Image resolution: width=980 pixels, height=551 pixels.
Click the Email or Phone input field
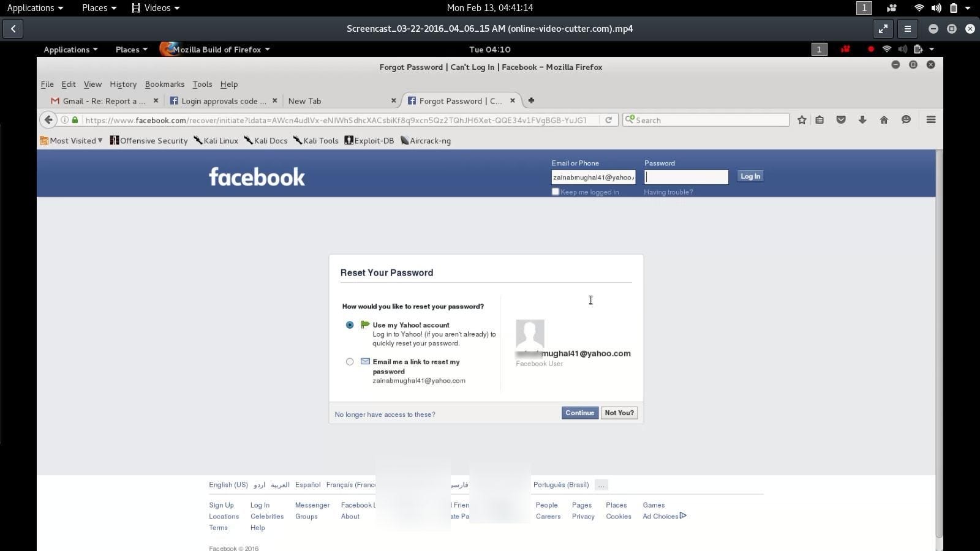[x=594, y=177]
